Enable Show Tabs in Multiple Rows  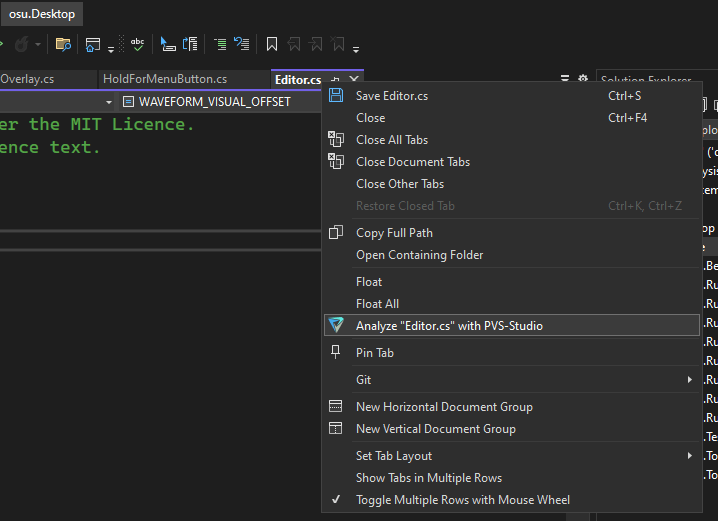coord(428,478)
